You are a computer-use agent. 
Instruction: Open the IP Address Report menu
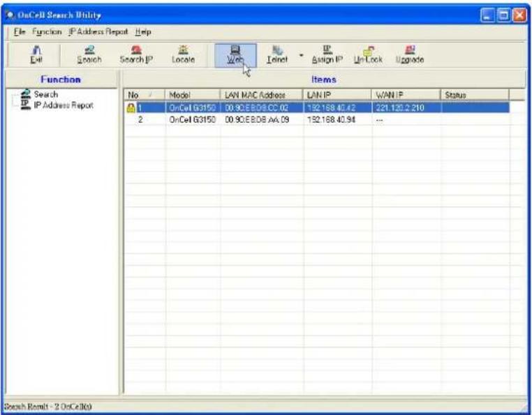(x=98, y=31)
